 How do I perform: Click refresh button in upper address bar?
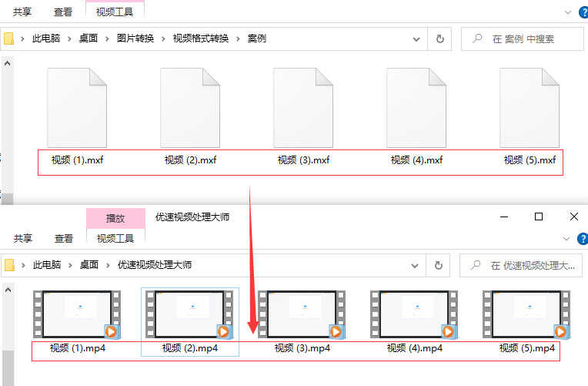click(x=440, y=39)
